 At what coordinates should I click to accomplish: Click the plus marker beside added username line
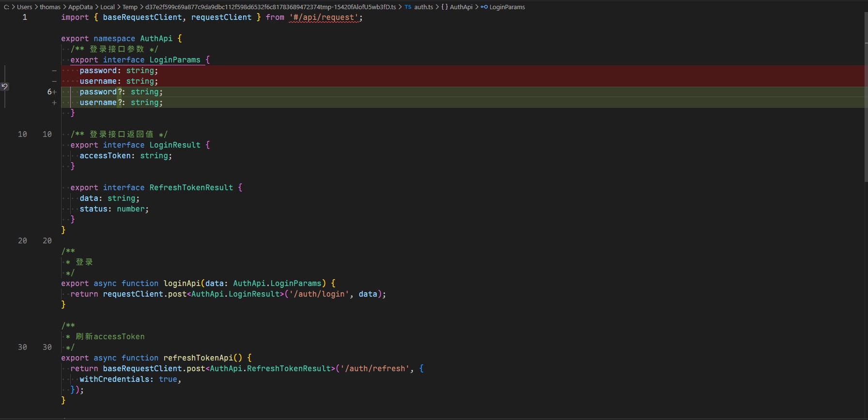tap(54, 103)
